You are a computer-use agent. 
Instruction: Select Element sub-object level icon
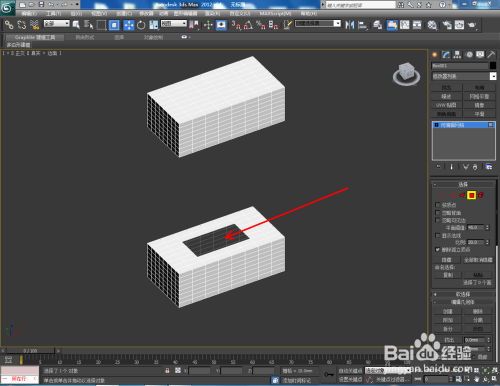pos(481,195)
